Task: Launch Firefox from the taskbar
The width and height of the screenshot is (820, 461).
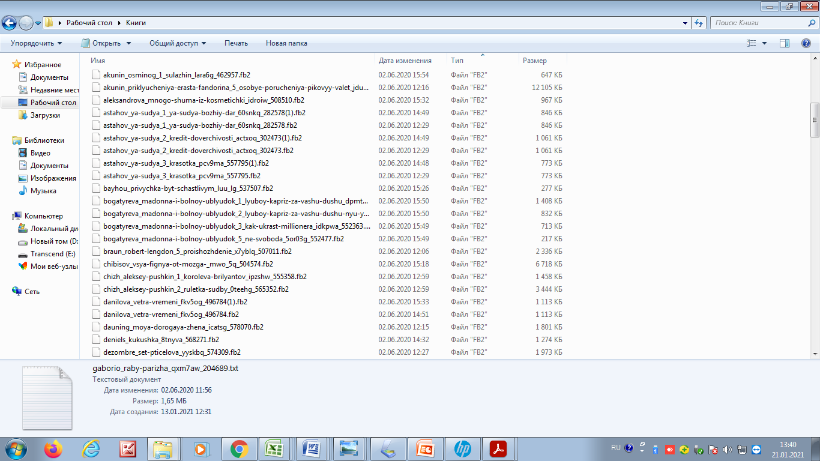Action: (x=53, y=446)
